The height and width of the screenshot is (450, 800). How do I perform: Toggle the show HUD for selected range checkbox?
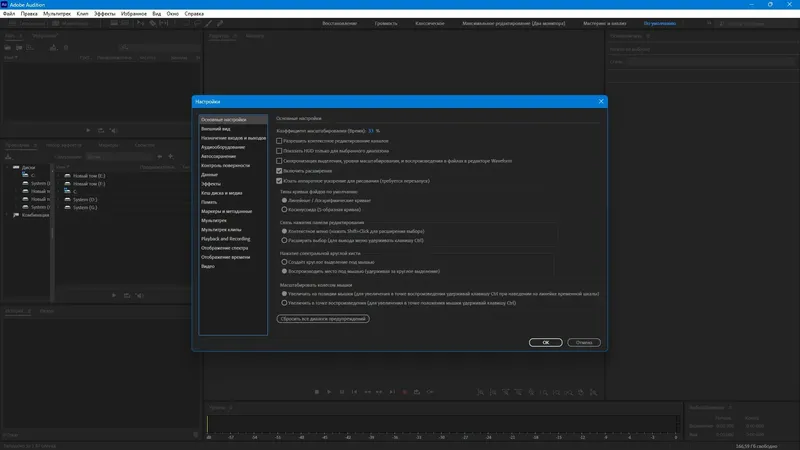279,151
